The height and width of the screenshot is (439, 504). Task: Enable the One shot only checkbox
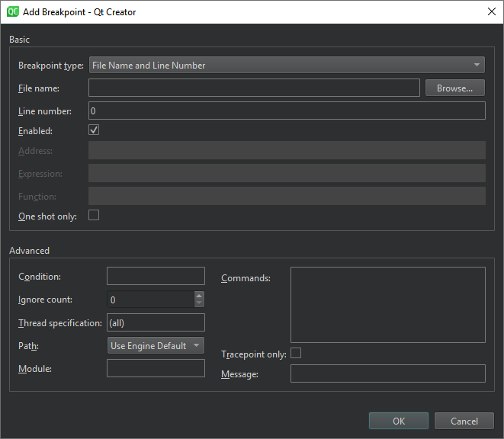point(95,216)
